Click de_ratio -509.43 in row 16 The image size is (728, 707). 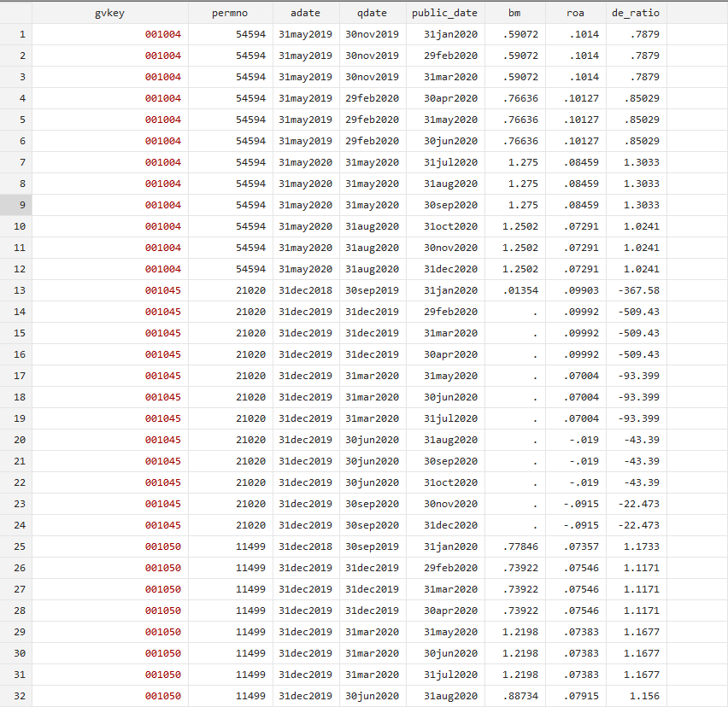pyautogui.click(x=636, y=354)
